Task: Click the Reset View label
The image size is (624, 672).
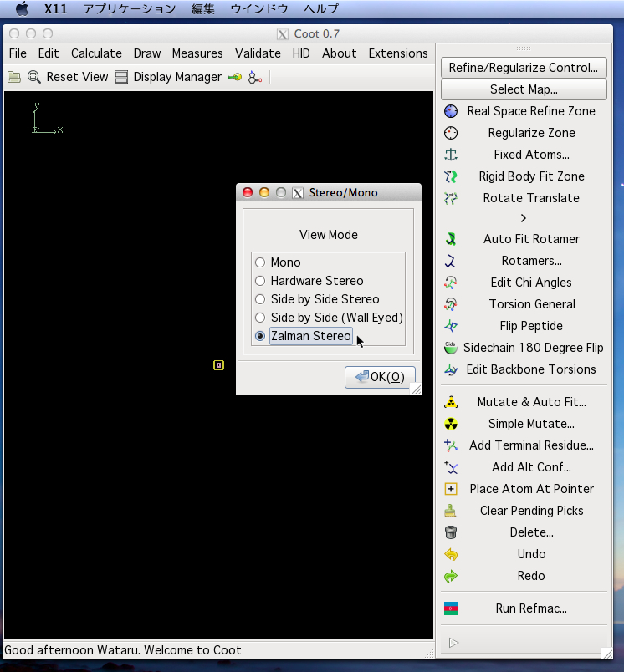Action: (77, 77)
